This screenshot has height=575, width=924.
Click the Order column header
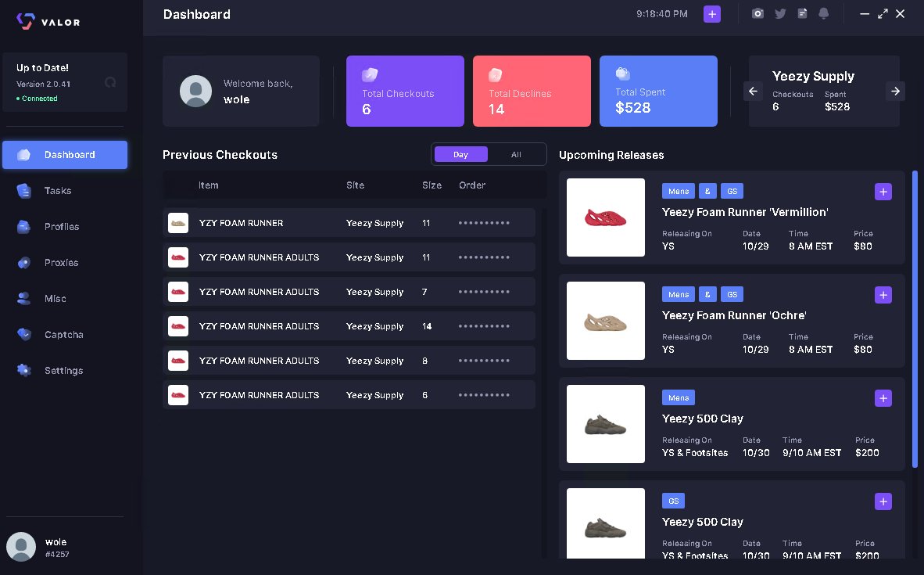[472, 185]
